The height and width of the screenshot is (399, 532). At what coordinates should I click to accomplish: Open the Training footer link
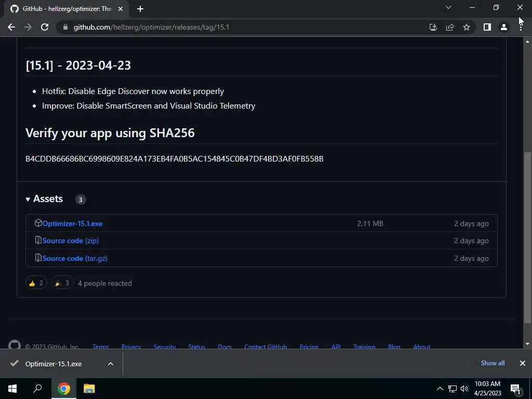tap(364, 347)
